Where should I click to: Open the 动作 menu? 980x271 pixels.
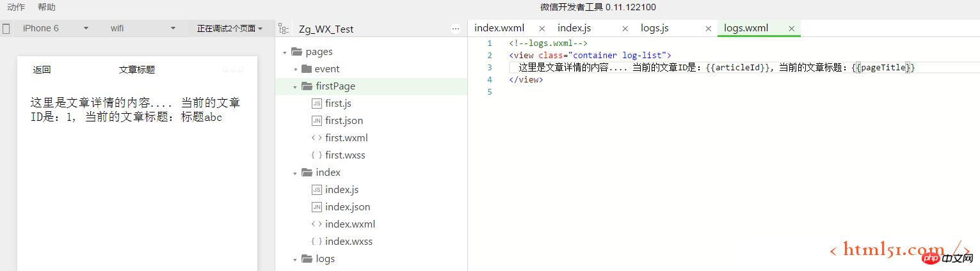click(x=16, y=7)
